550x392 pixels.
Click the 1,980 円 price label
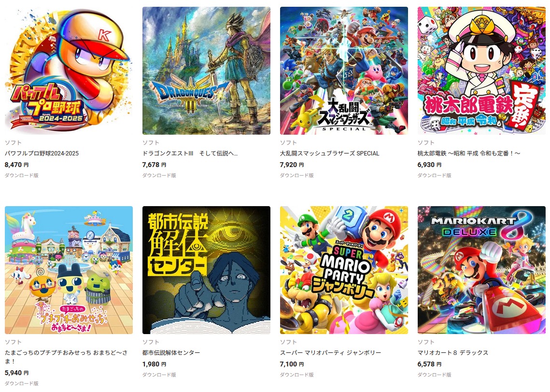[154, 364]
